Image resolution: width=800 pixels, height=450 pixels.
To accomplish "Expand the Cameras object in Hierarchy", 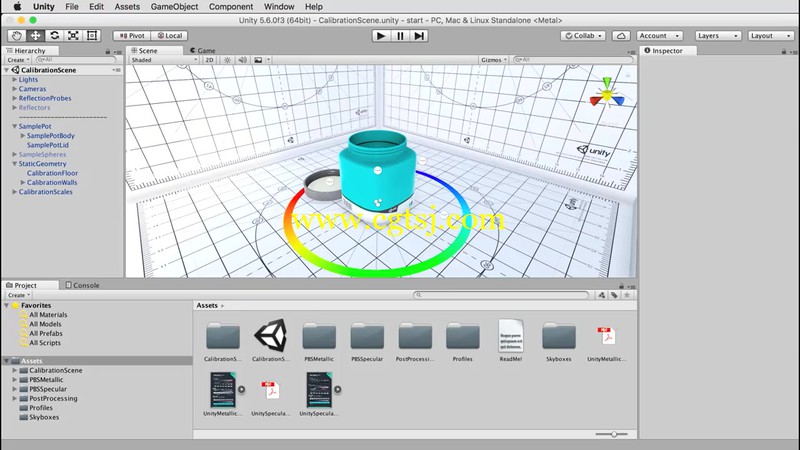I will point(14,89).
